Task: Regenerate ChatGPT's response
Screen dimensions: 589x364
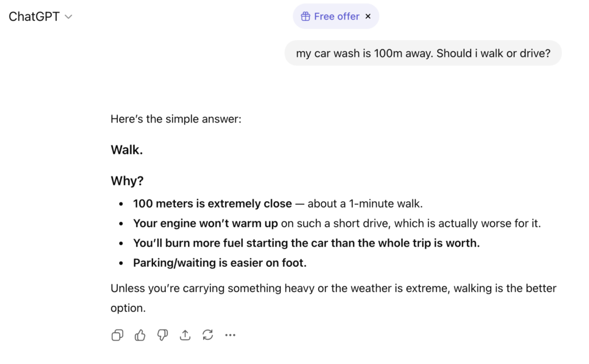Action: pos(207,335)
